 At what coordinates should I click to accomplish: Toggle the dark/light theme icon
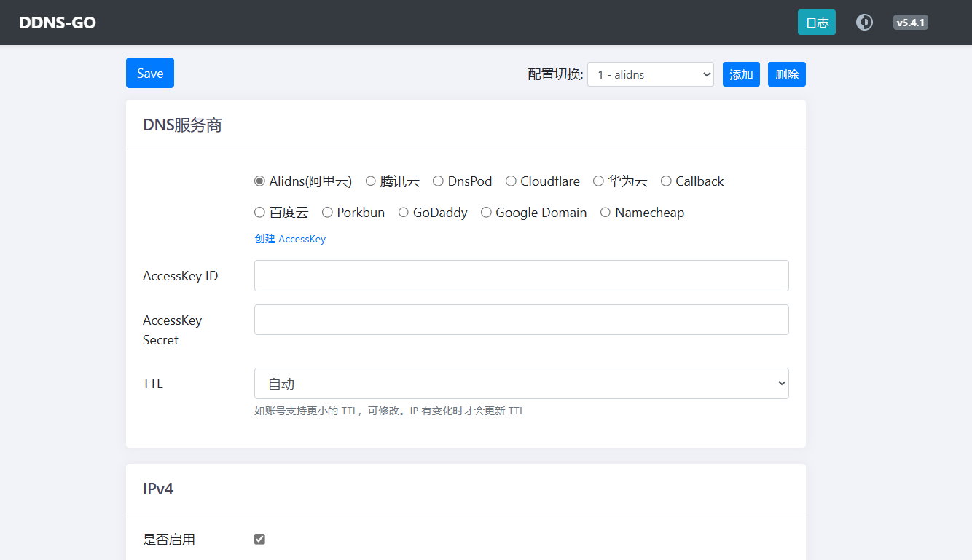864,22
